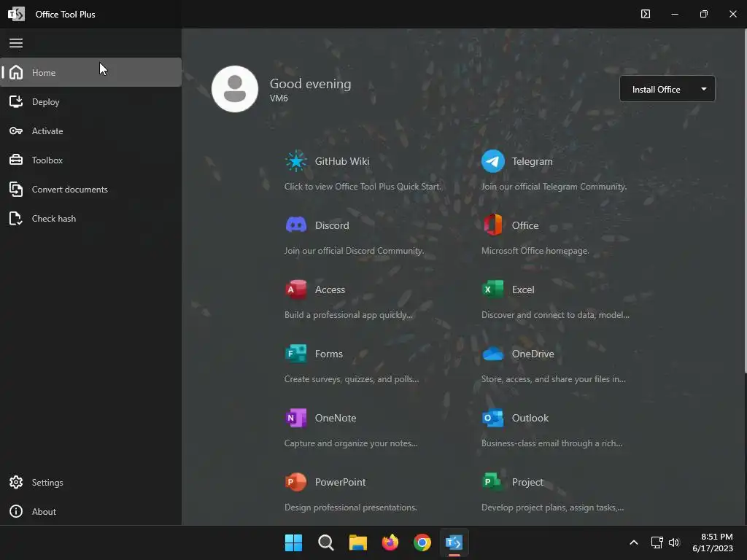Launch Chrome from the taskbar
Screen dimensions: 747x560
coord(422,542)
